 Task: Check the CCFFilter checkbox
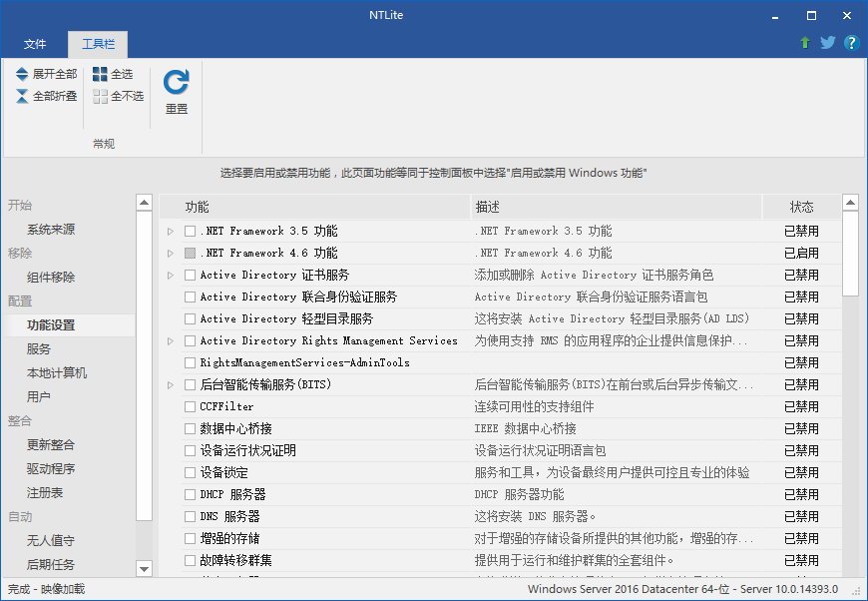190,406
